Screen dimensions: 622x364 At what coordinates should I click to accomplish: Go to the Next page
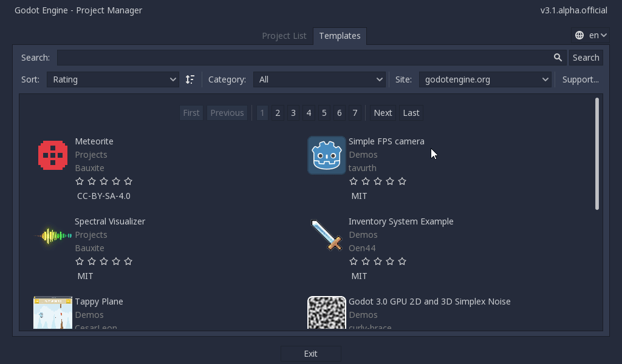click(x=383, y=113)
